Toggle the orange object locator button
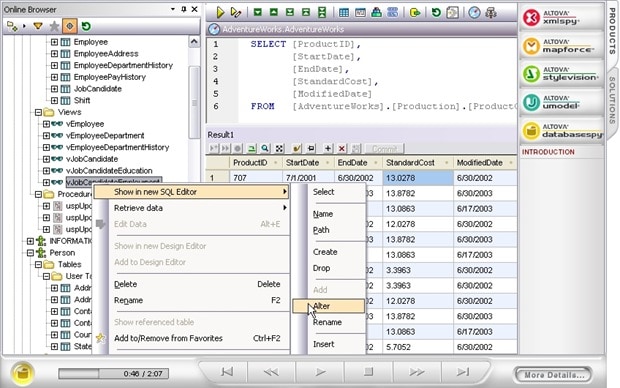620x388 pixels. click(x=70, y=26)
